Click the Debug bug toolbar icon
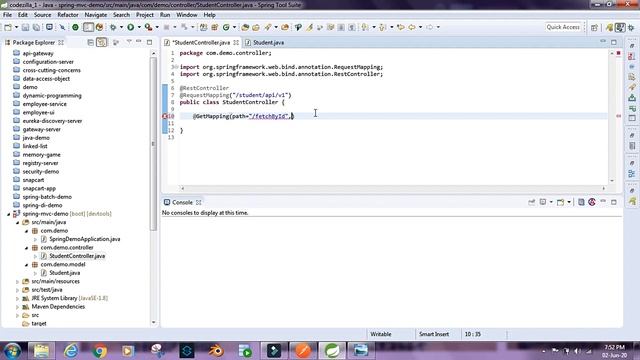Image resolution: width=640 pixels, height=360 pixels. [113, 27]
